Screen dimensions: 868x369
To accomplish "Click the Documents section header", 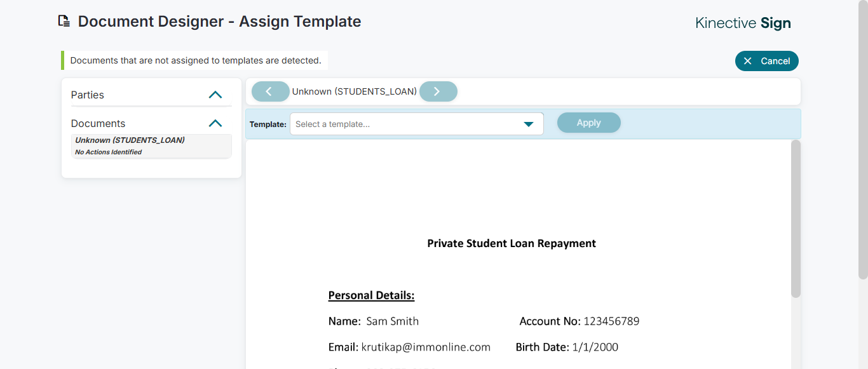I will (x=98, y=123).
